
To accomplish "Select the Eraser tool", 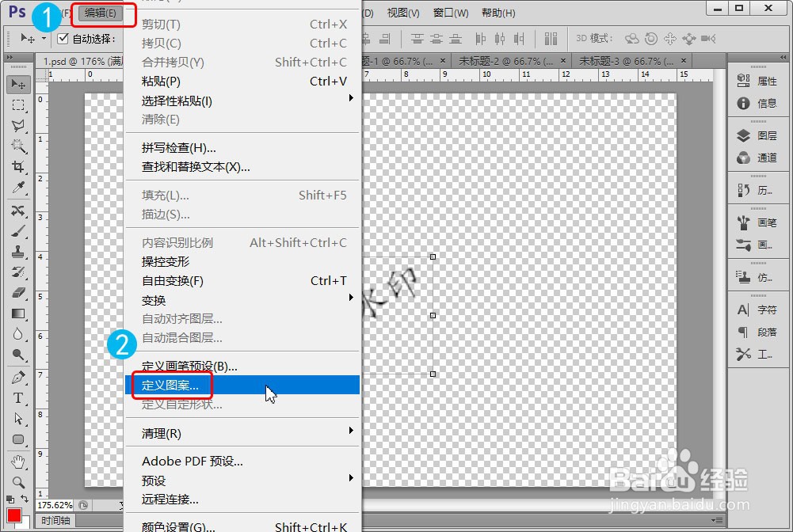I will click(x=18, y=293).
